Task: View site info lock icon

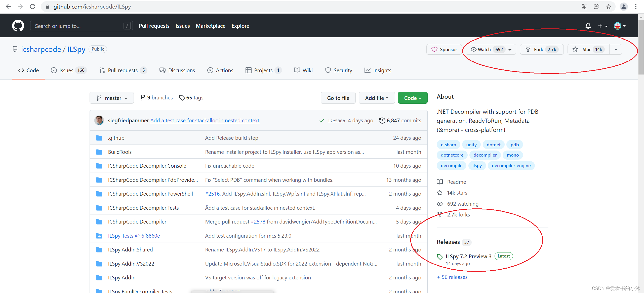Action: click(x=47, y=7)
